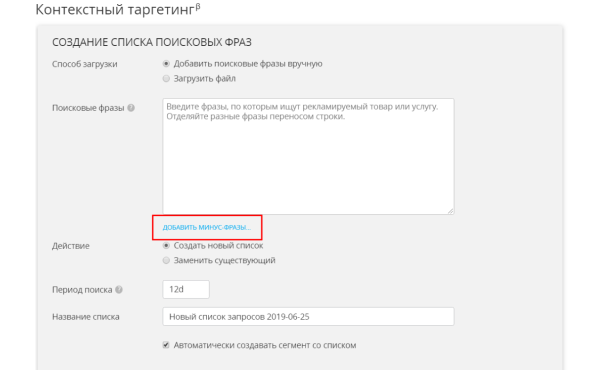Choose Заменить существующий radio option
600x370 pixels.
pos(166,260)
